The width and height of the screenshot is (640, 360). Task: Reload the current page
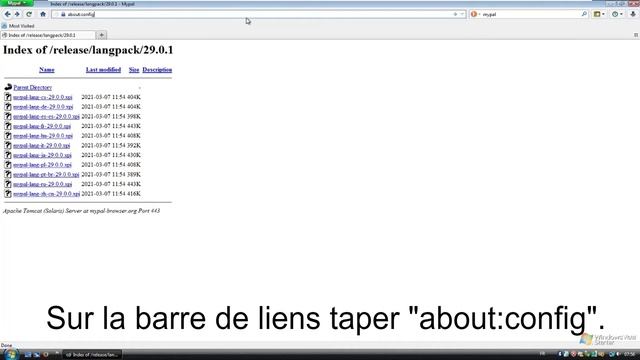[x=29, y=14]
